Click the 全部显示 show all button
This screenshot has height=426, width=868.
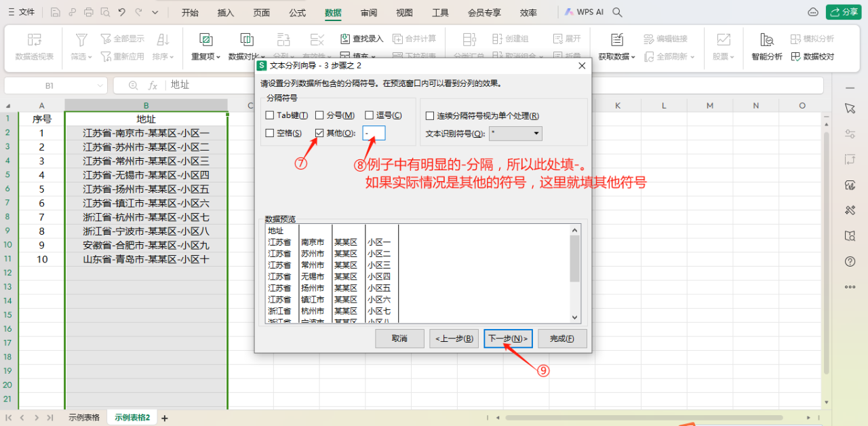(x=122, y=39)
